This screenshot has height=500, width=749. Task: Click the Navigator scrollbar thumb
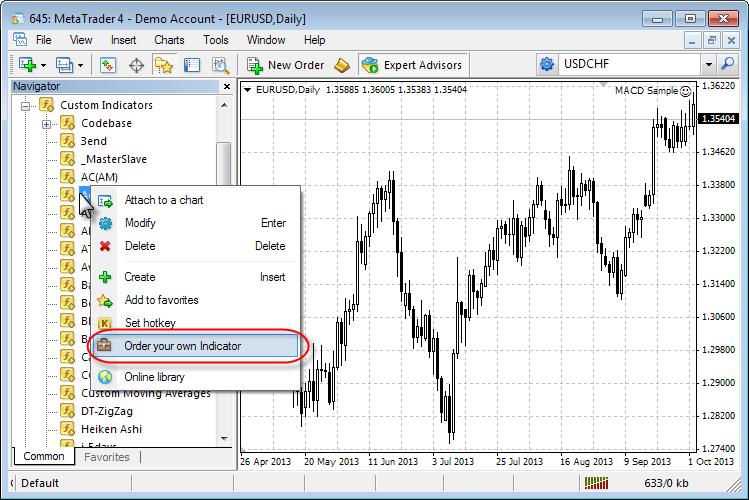(x=224, y=164)
